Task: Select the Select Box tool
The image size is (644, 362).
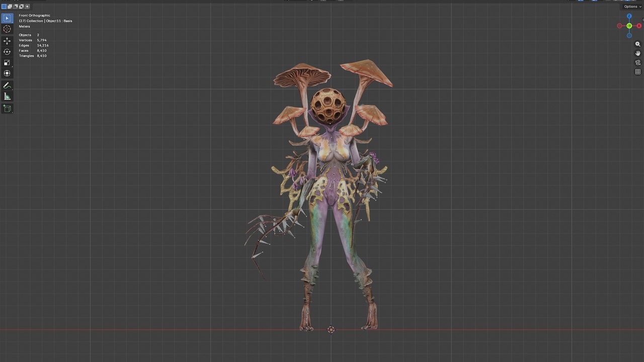Action: point(7,18)
